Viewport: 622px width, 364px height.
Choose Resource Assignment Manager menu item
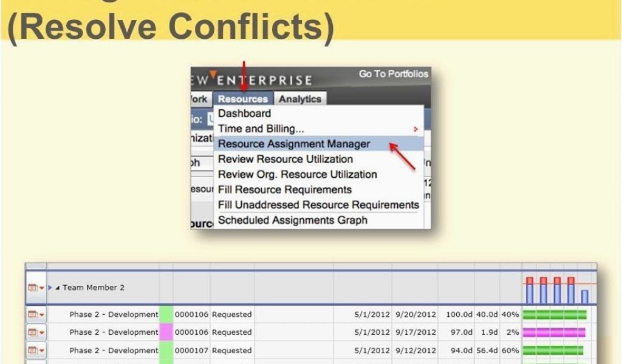tap(293, 144)
